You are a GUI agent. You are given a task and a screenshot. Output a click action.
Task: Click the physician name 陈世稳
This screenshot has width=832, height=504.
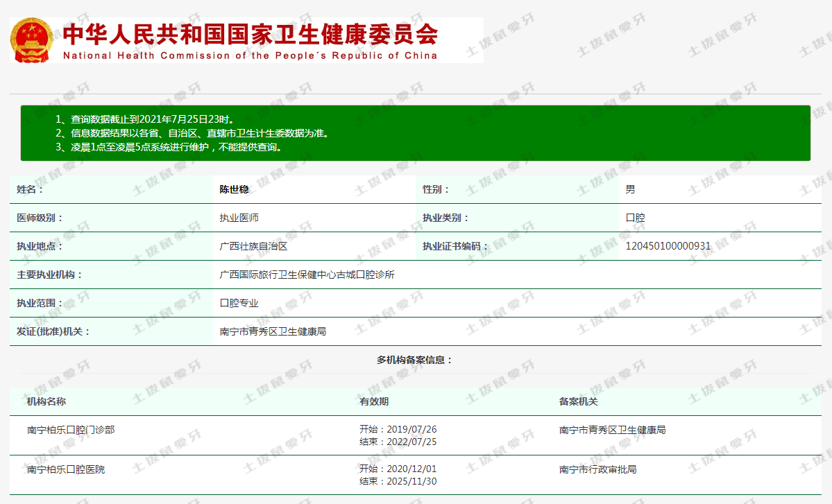coord(234,189)
